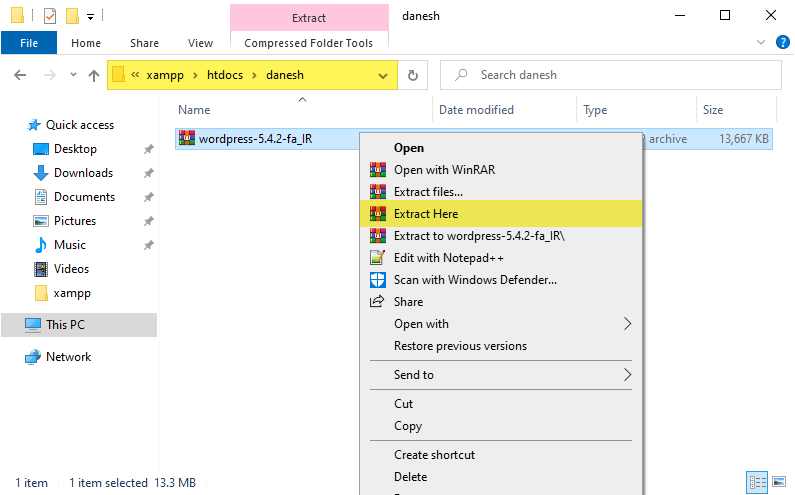Click the This PC monitor icon
This screenshot has width=795, height=495.
[33, 325]
